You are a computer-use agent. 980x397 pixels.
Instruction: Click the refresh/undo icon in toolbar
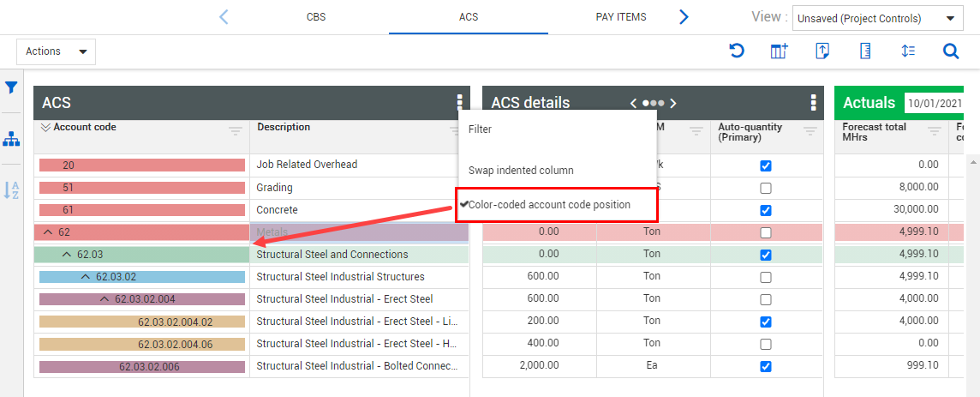tap(736, 51)
